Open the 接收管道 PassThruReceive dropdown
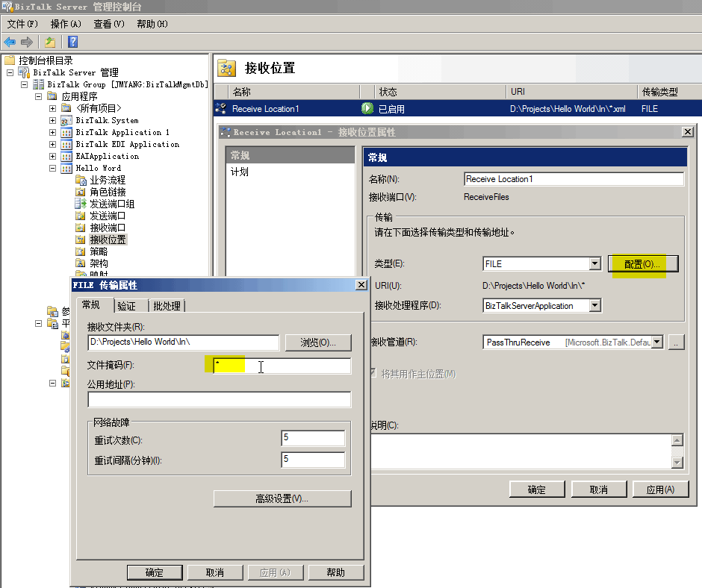 (x=656, y=343)
